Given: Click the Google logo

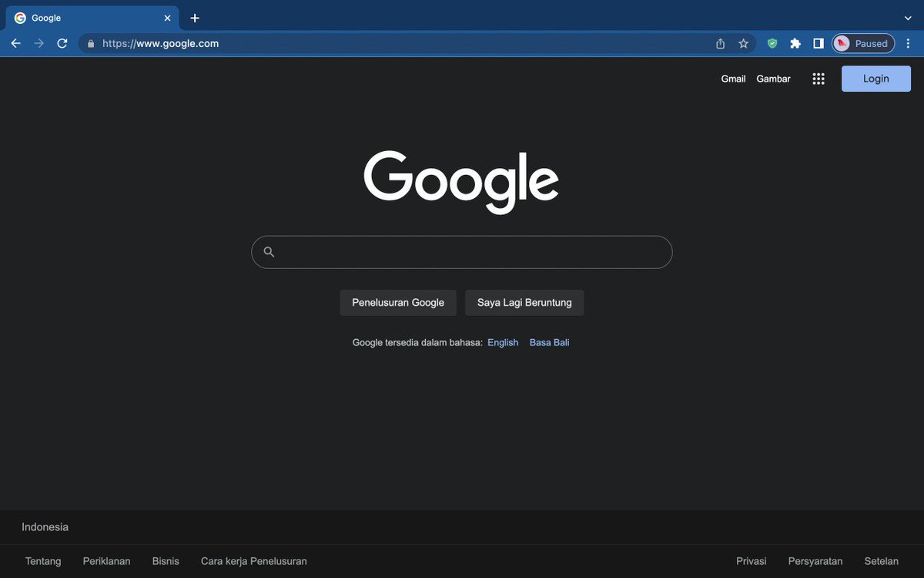Looking at the screenshot, I should [461, 182].
